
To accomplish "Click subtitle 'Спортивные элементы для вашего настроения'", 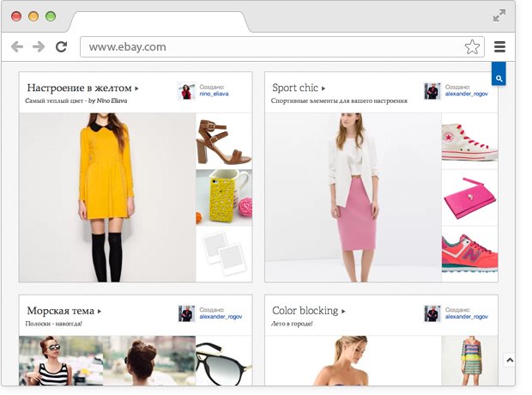I will coord(339,100).
